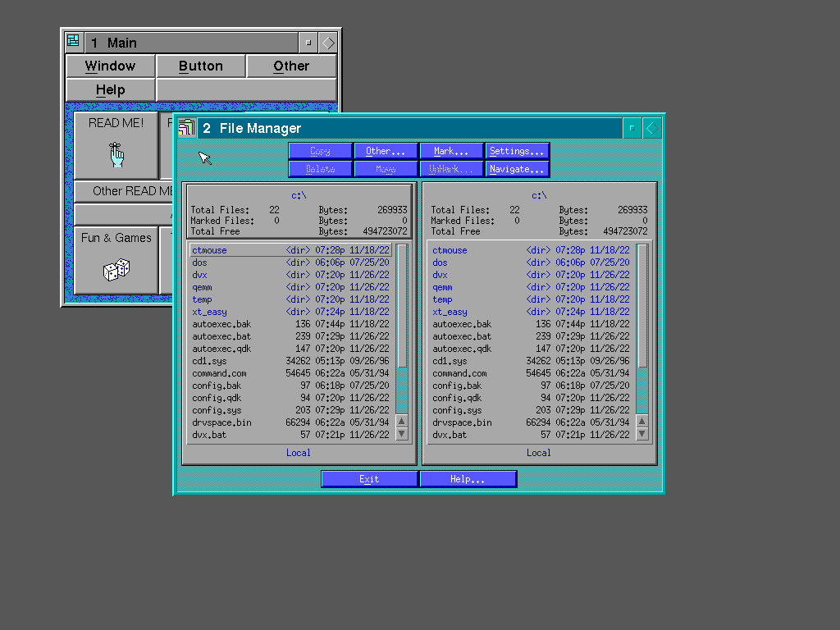
Task: Open Button menu in Main window
Action: (x=201, y=66)
